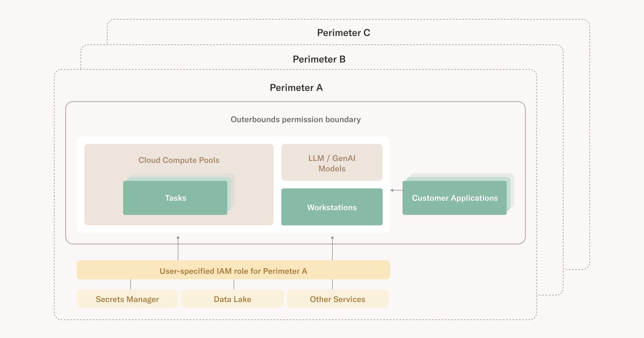Select the Secrets Manager box
Image resolution: width=644 pixels, height=338 pixels.
point(127,299)
